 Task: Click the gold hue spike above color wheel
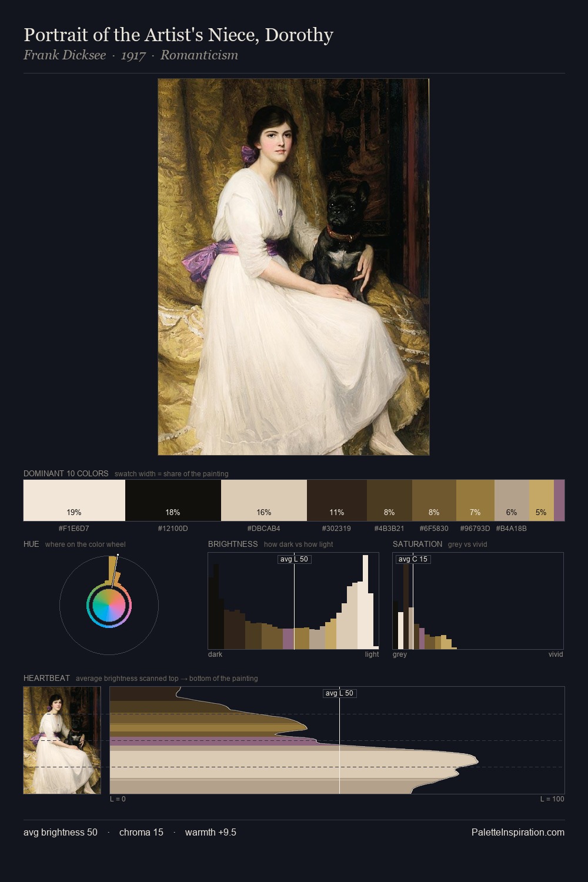click(x=112, y=570)
